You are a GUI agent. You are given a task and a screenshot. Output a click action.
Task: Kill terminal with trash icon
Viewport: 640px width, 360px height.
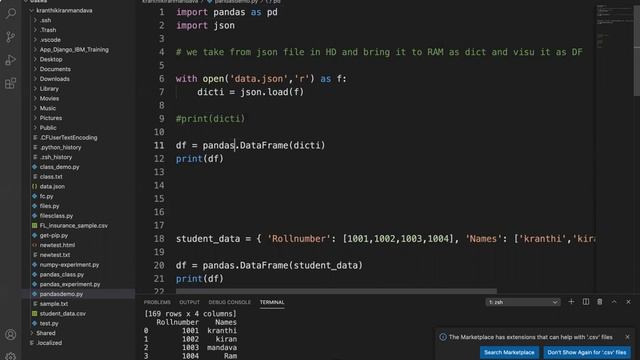(x=600, y=302)
